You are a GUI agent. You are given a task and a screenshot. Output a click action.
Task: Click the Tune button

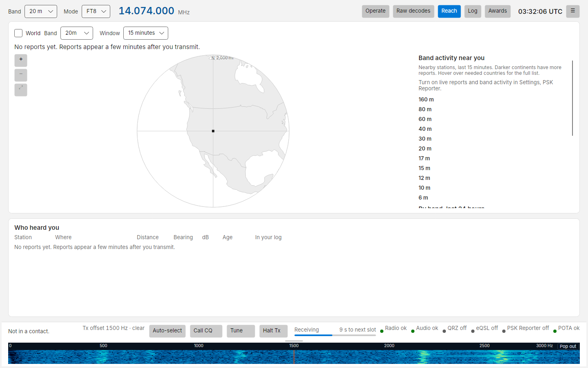tap(241, 331)
